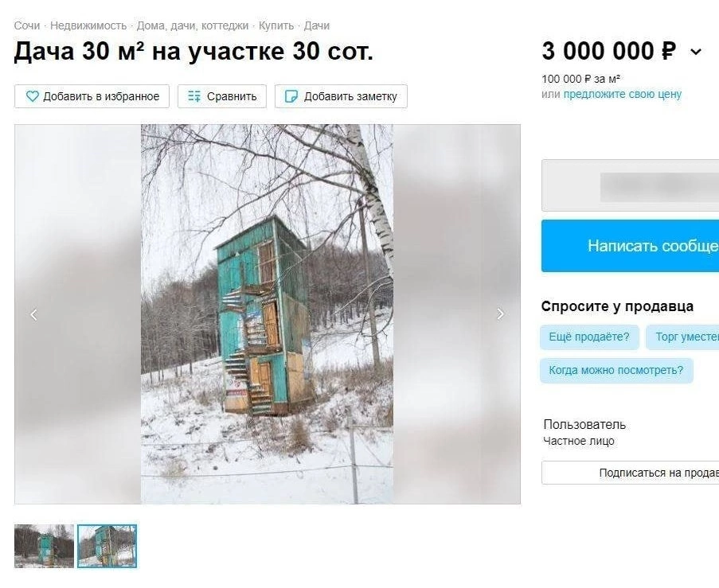Click the note icon on Добавить заметку

(291, 96)
